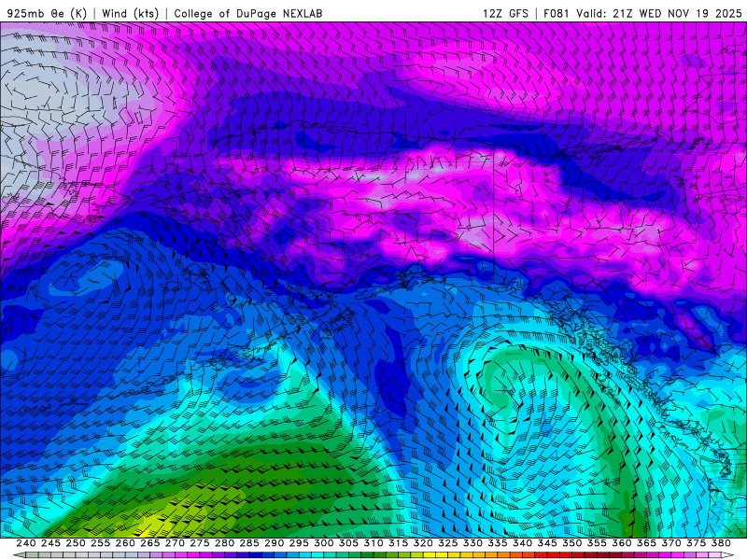Select the 375 legend value
Image resolution: width=747 pixels, height=560 pixels.
(696, 543)
